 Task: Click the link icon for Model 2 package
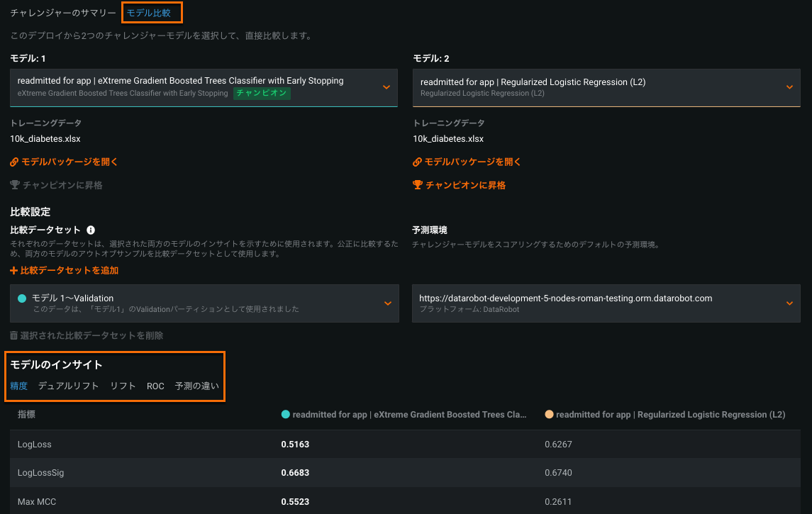coord(417,162)
